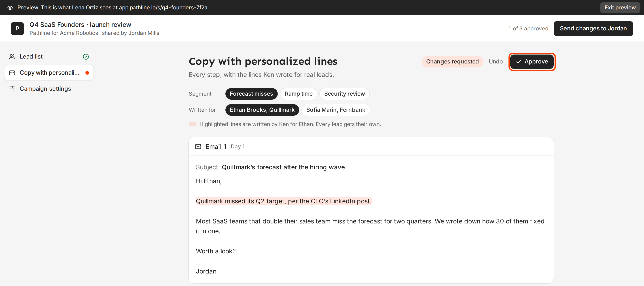Switch segment to Security review
644x286 pixels.
pos(344,94)
